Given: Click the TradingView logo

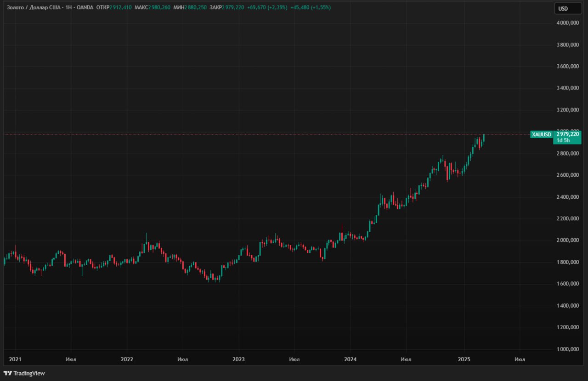Looking at the screenshot, I should point(24,373).
